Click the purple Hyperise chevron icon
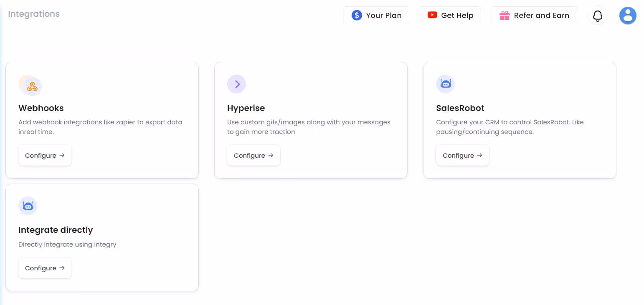This screenshot has width=644, height=305. 237,84
